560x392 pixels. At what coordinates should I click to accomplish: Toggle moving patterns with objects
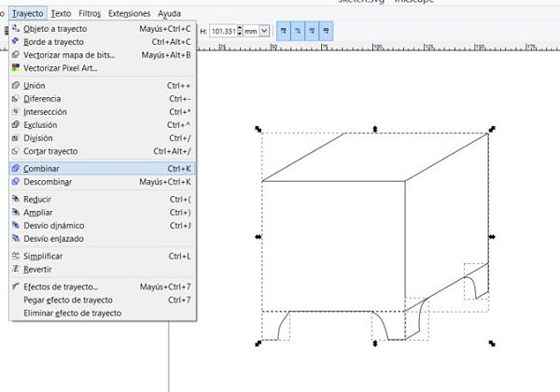tap(326, 31)
